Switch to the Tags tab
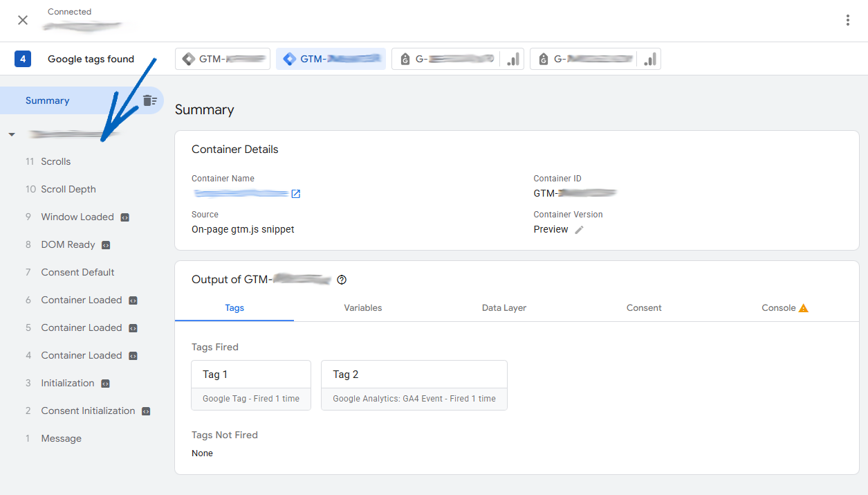 [x=234, y=308]
